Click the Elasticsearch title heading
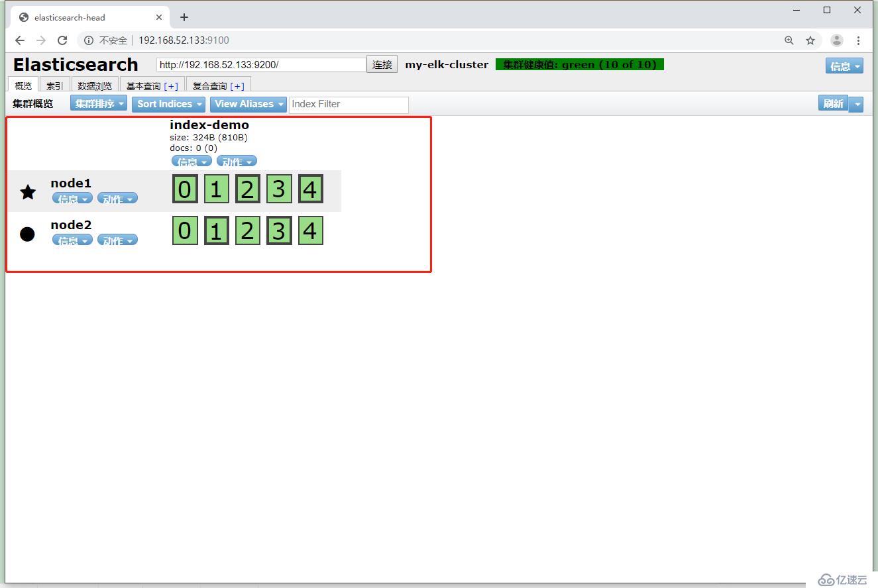This screenshot has width=878, height=588. coord(76,65)
